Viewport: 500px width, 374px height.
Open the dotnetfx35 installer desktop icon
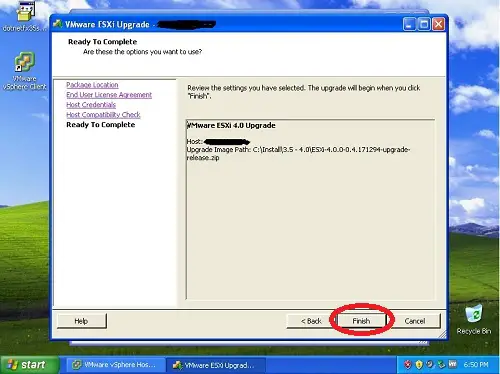tap(25, 16)
